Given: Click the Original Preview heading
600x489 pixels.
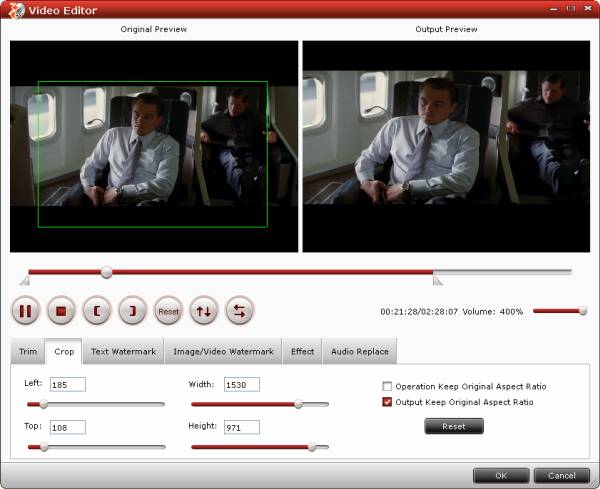Looking at the screenshot, I should (x=153, y=29).
